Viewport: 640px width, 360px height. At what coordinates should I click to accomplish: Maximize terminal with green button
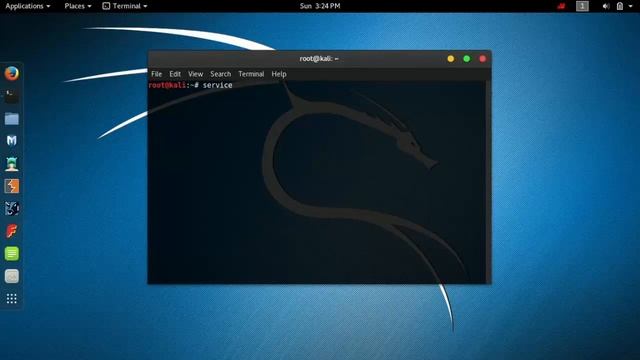click(x=467, y=59)
